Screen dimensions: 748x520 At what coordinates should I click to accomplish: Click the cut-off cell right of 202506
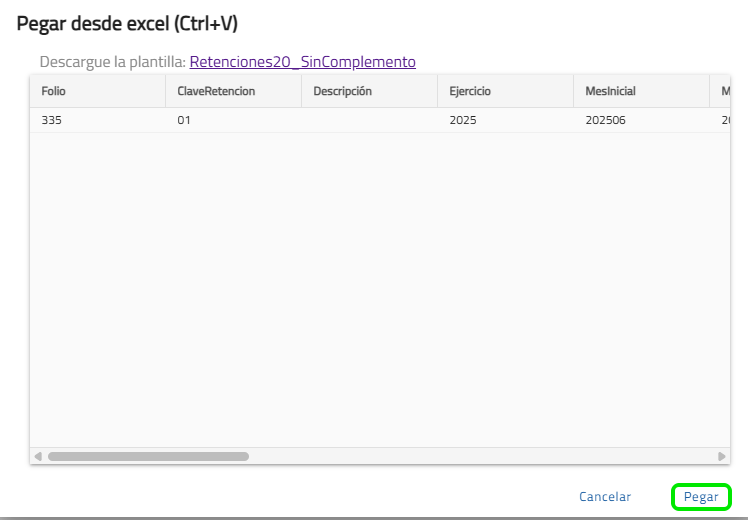click(720, 120)
